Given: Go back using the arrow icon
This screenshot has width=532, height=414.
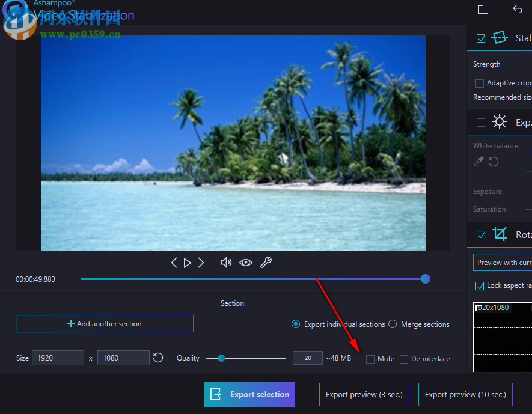Looking at the screenshot, I should click(518, 10).
